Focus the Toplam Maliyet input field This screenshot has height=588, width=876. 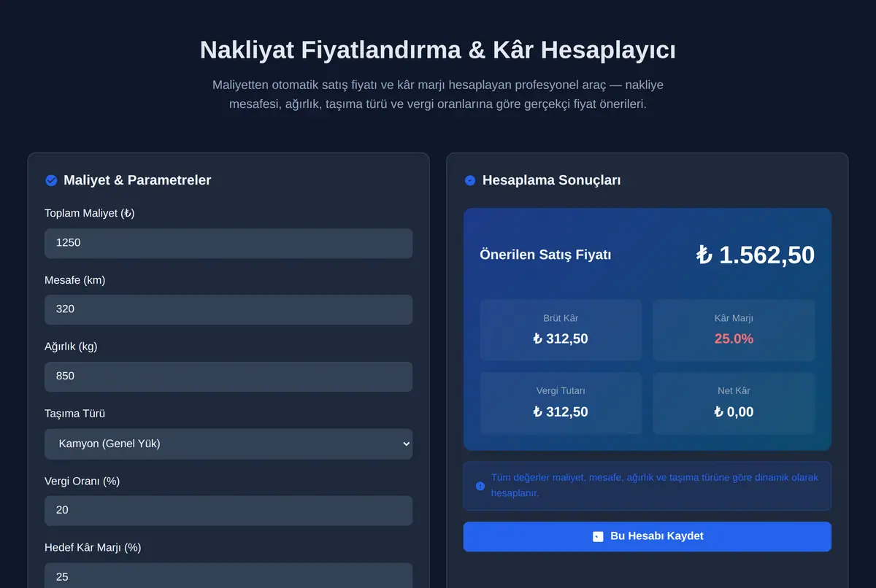tap(228, 243)
